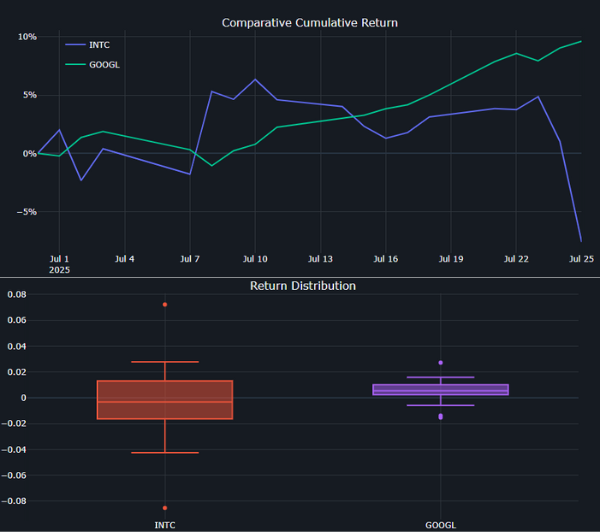
Task: Click the GOOGL top outlier point
Action: click(x=440, y=363)
